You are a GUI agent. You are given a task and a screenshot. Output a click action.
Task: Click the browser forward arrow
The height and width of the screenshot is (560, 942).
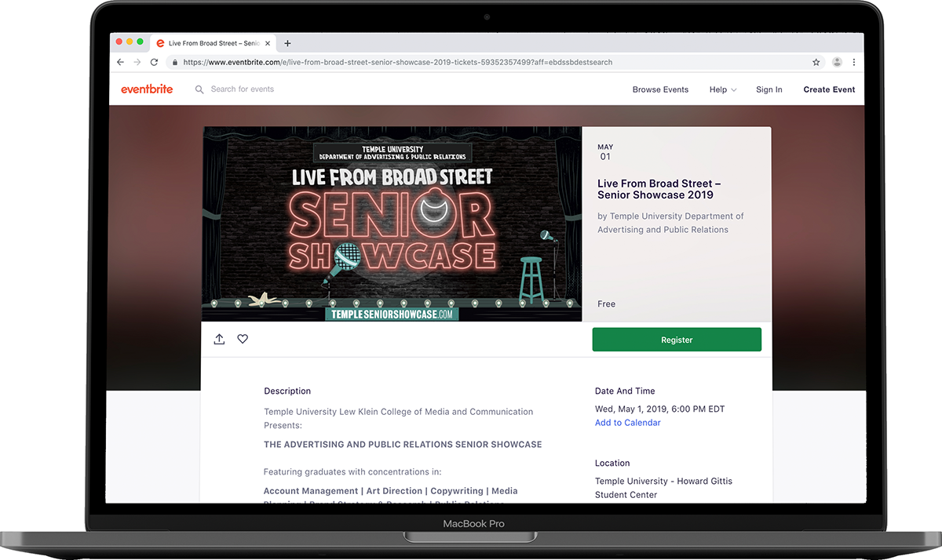[137, 62]
